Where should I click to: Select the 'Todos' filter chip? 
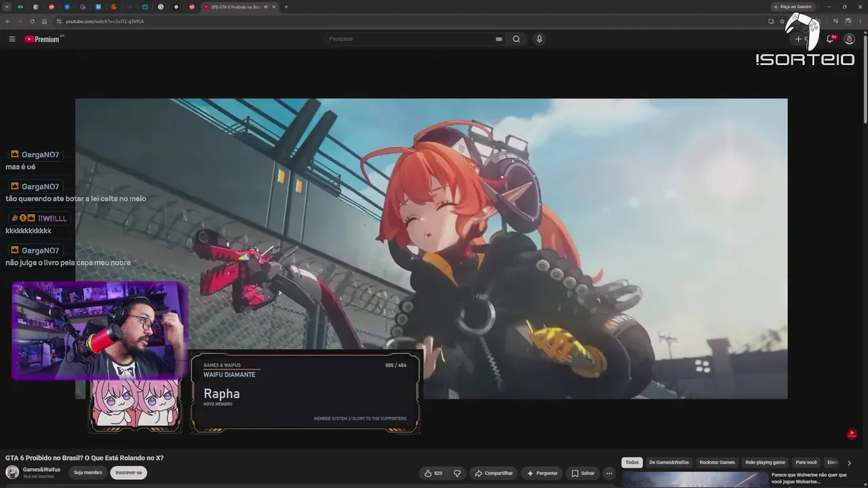pos(632,462)
